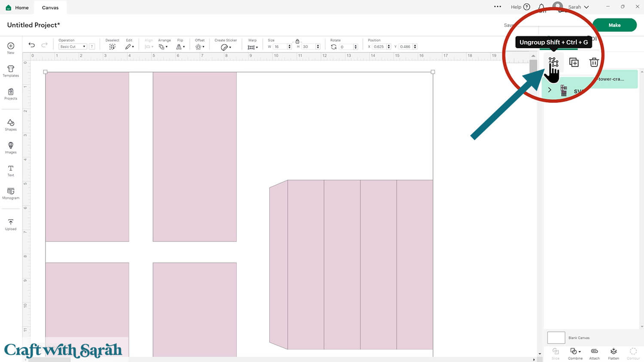The width and height of the screenshot is (644, 362).
Task: Click the Blank Canvas color swatch
Action: point(556,338)
